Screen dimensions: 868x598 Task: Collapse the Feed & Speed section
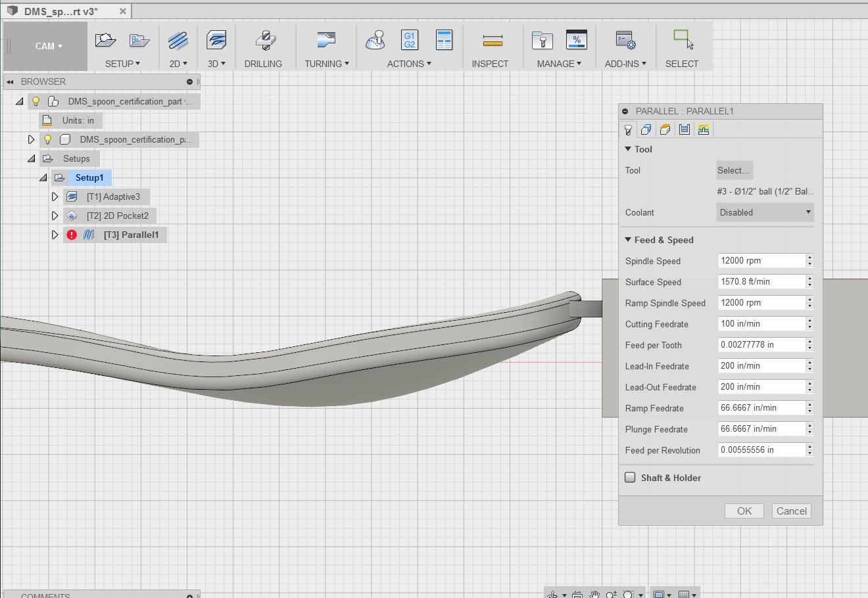coord(628,240)
